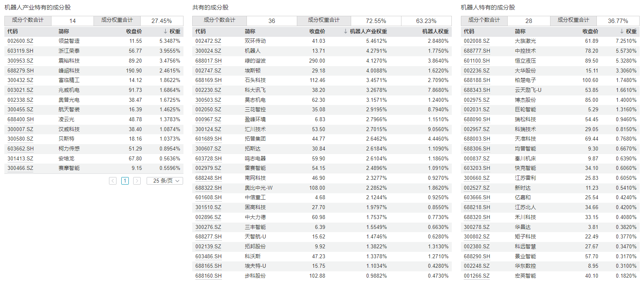This screenshot has height=282, width=644.
Task: Open stock code link 002472.SZ
Action: click(x=208, y=41)
